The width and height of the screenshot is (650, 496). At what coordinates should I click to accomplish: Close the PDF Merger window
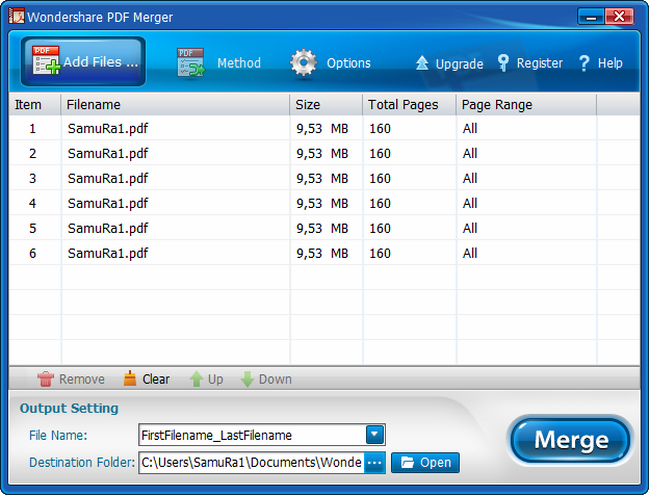point(619,17)
